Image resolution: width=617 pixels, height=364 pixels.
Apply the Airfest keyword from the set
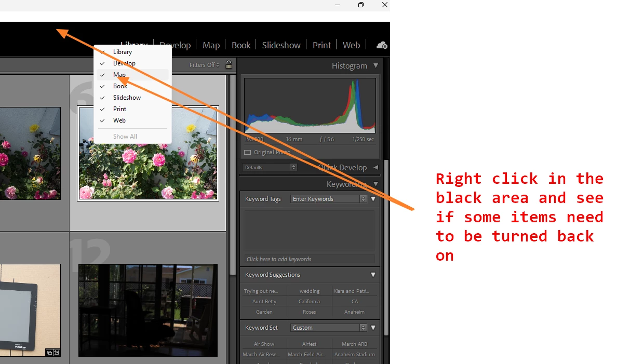click(x=310, y=344)
